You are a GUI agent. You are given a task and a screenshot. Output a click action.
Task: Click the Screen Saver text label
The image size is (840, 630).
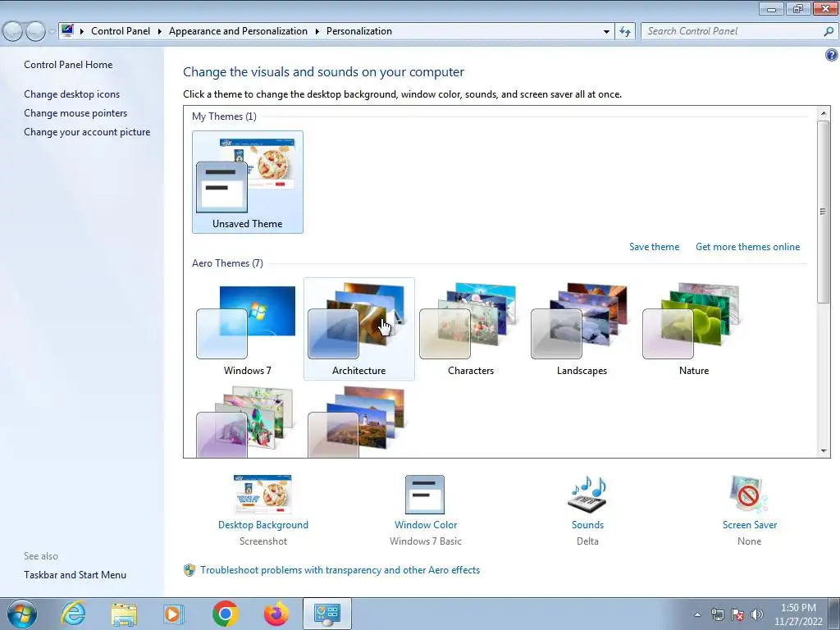point(750,525)
